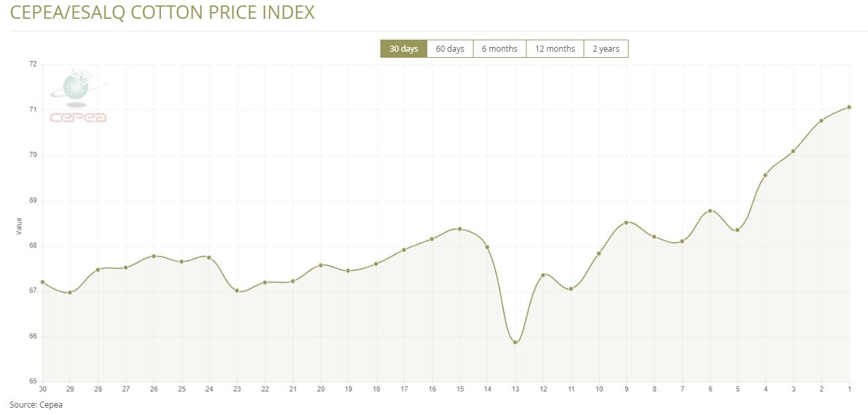
Task: Switch chart to 12 months
Action: pyautogui.click(x=555, y=49)
